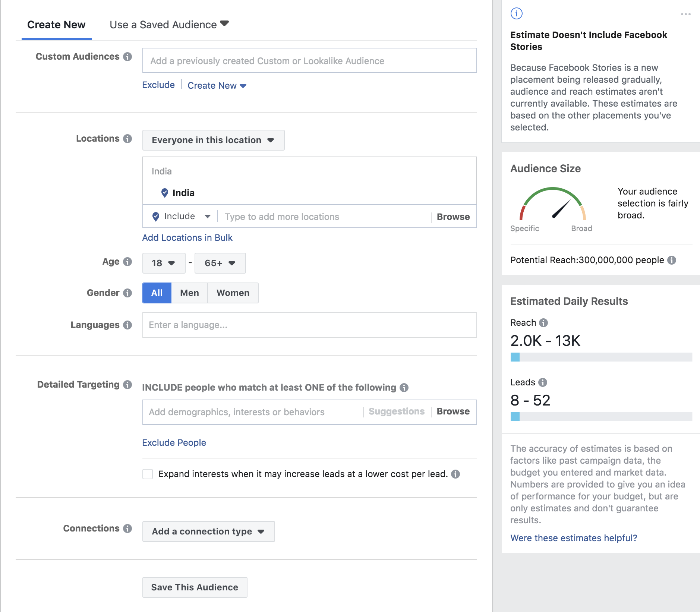Expand the Add a connection type dropdown
This screenshot has height=612, width=700.
point(208,531)
